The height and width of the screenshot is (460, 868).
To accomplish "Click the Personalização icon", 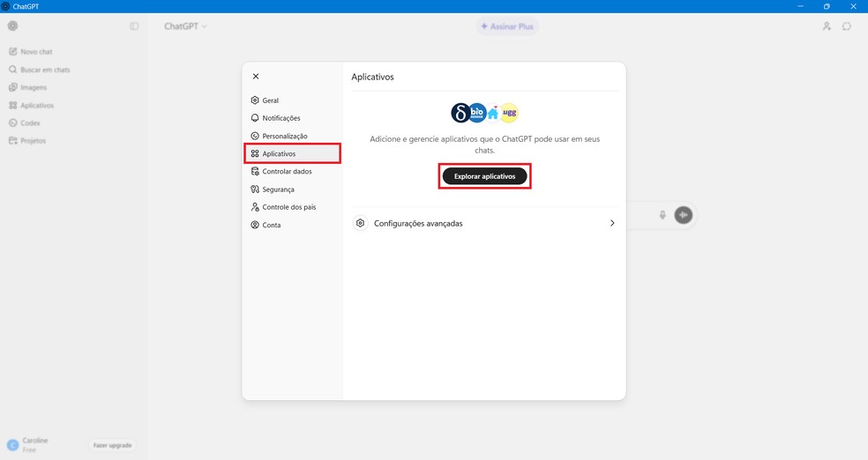I will (x=255, y=136).
